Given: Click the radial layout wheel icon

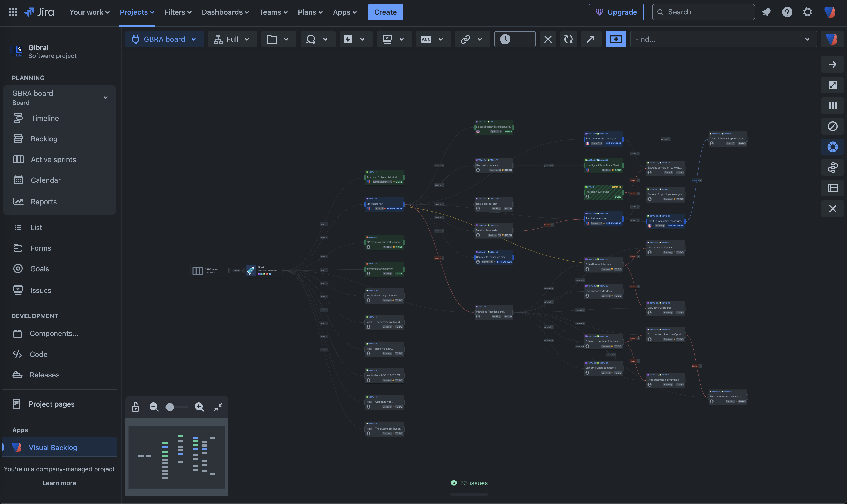Looking at the screenshot, I should coord(832,147).
